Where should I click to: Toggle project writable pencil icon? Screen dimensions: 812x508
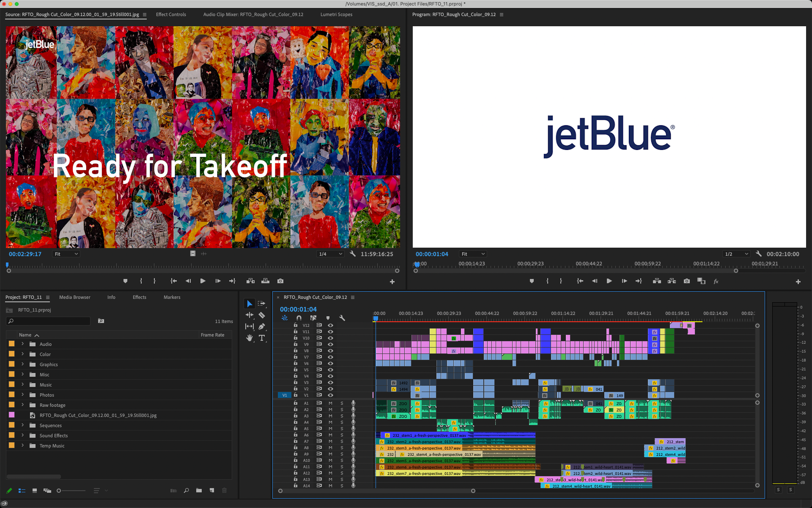point(9,491)
